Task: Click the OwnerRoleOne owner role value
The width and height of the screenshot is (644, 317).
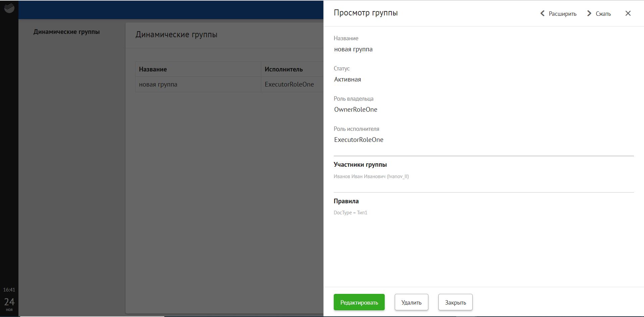Action: (356, 110)
